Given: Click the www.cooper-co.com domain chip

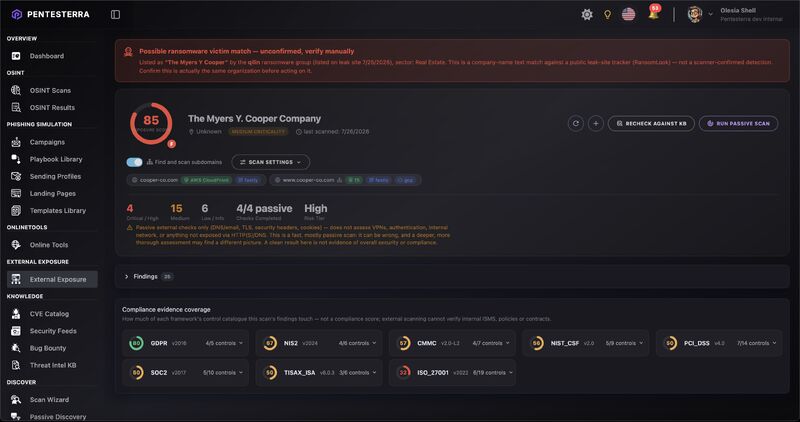Looking at the screenshot, I should point(345,180).
